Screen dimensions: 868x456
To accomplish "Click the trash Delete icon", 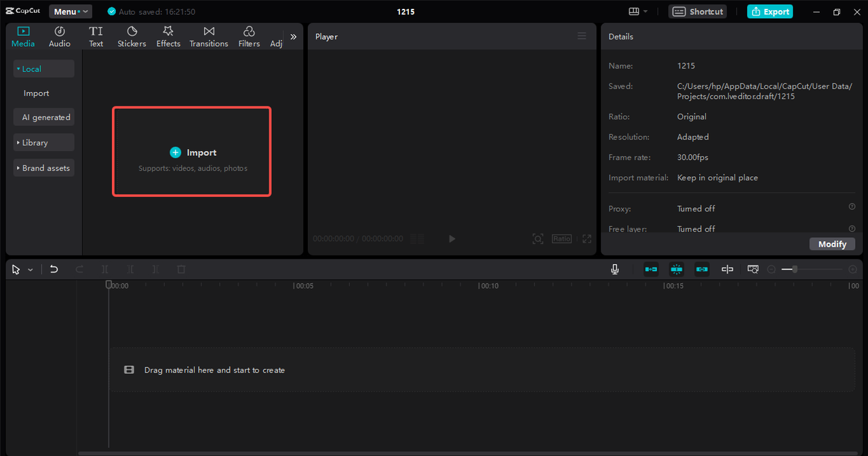I will click(x=181, y=269).
